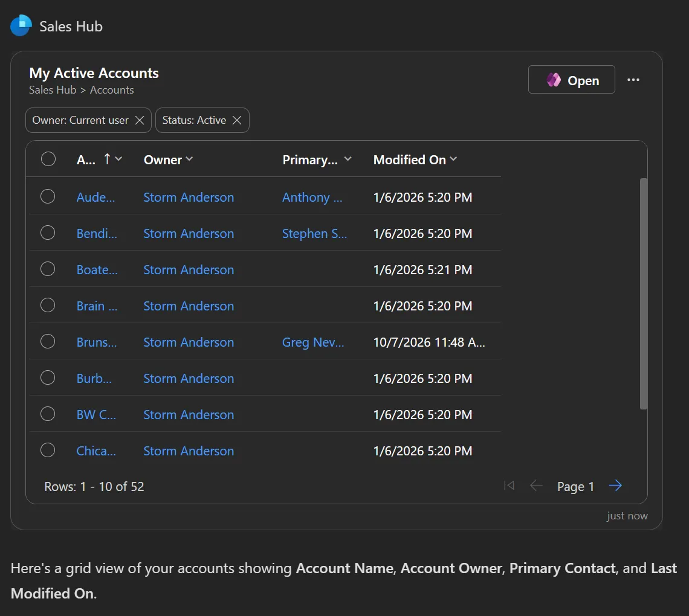Select the Aude... account row checkbox

pos(48,196)
